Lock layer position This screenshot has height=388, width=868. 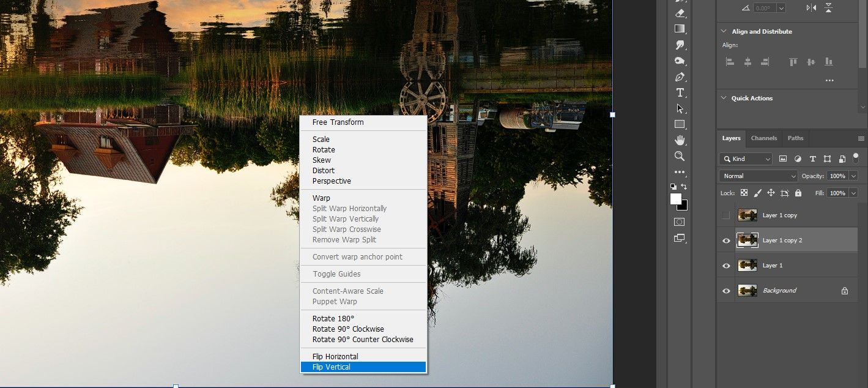(771, 193)
